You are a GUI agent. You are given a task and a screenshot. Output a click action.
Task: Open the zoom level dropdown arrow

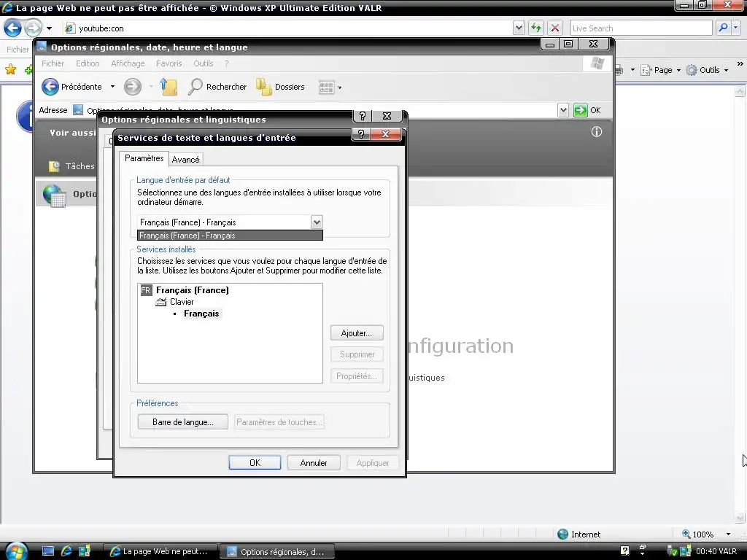728,534
